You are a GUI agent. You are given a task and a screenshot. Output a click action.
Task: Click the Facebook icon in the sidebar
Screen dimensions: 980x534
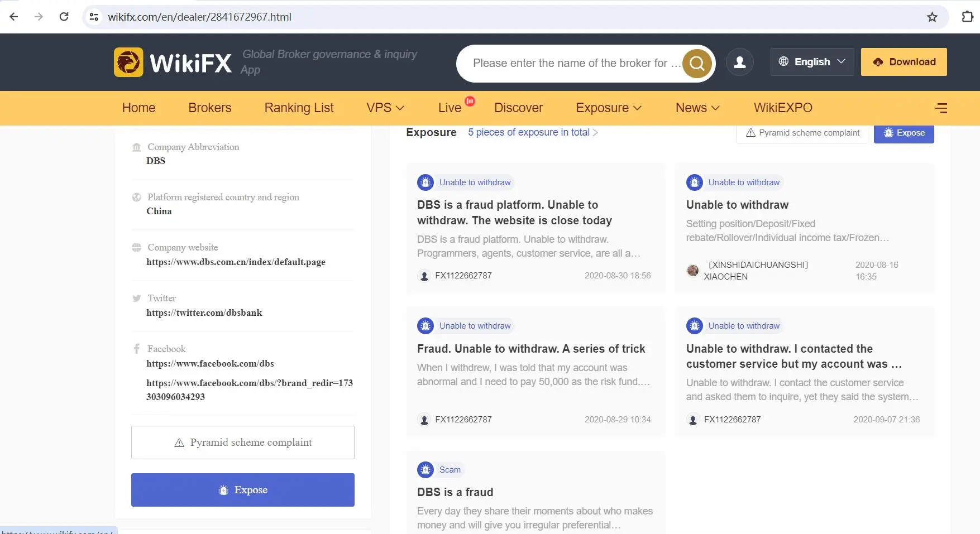(x=137, y=349)
